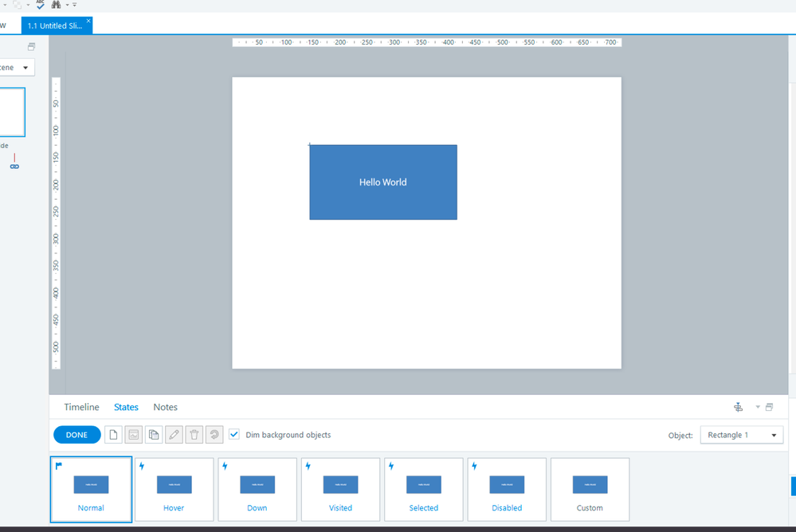
Task: Click the Duplicate State icon
Action: point(154,435)
